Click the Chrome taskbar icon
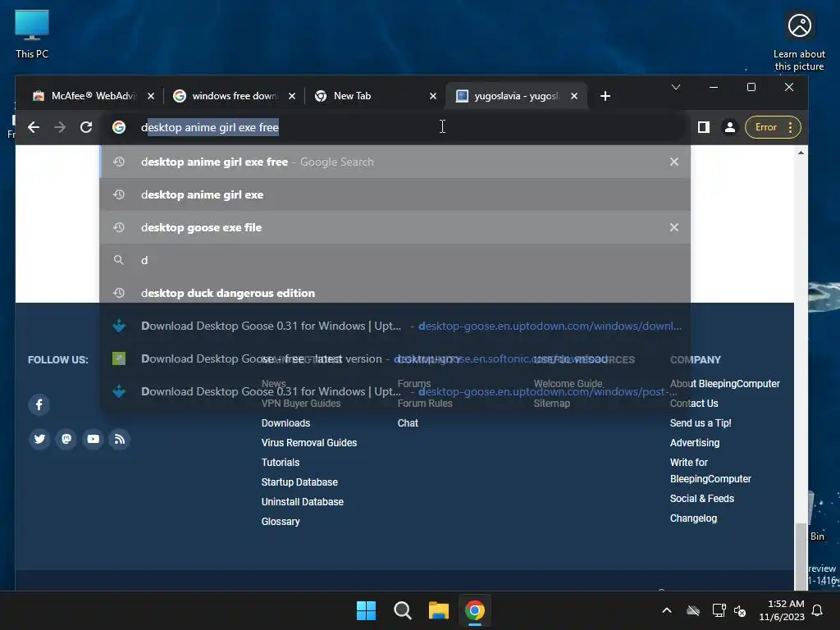Screen dimensions: 840x630 475,610
